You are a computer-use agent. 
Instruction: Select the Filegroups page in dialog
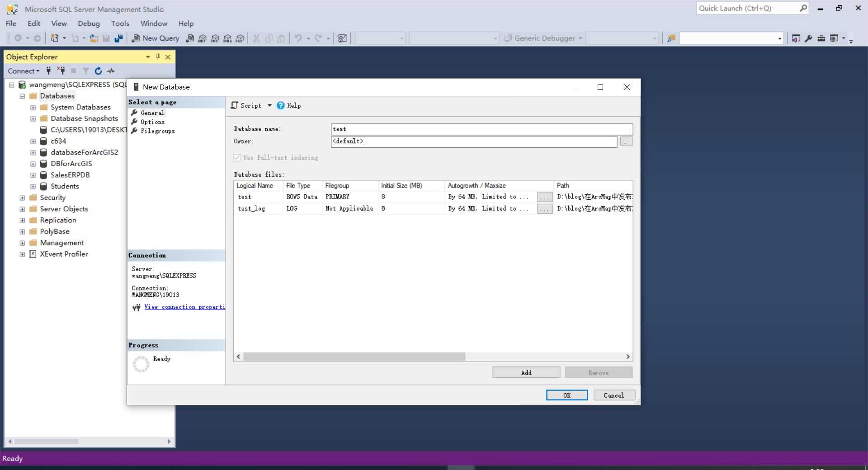(157, 131)
